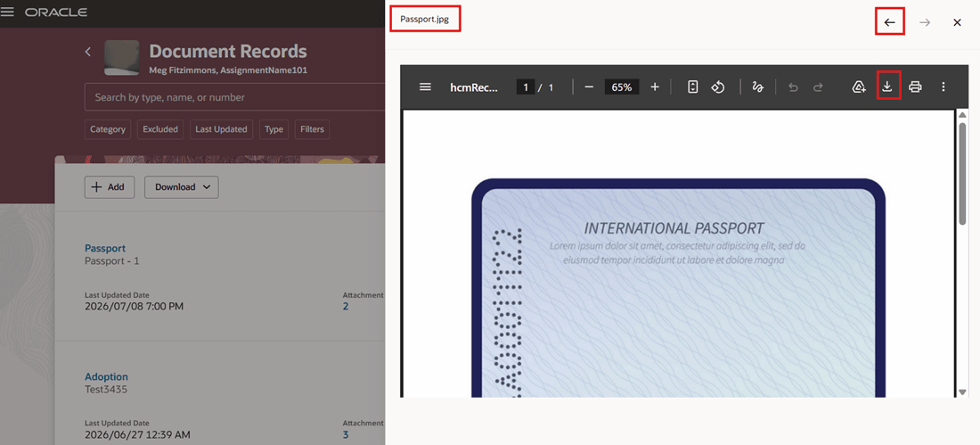This screenshot has width=980, height=445.
Task: Click the Add document record button
Action: coord(110,186)
